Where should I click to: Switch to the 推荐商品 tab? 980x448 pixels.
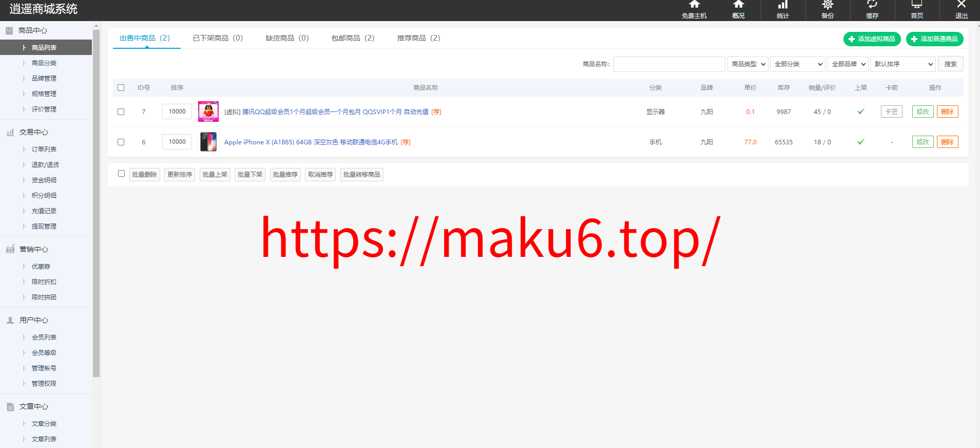[419, 38]
